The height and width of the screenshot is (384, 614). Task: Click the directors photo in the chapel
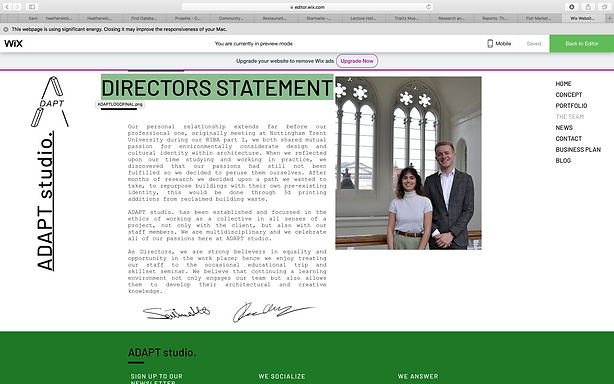click(x=408, y=163)
